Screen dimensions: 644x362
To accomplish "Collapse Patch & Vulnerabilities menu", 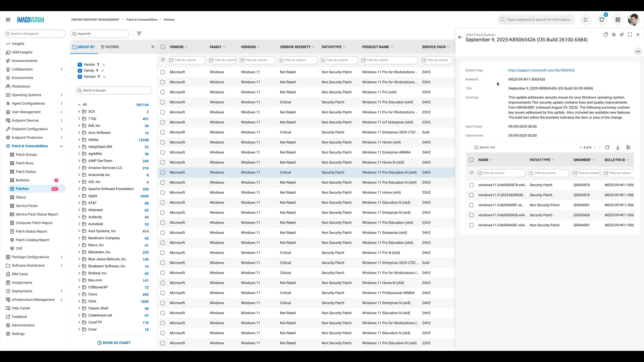I will (x=61, y=146).
